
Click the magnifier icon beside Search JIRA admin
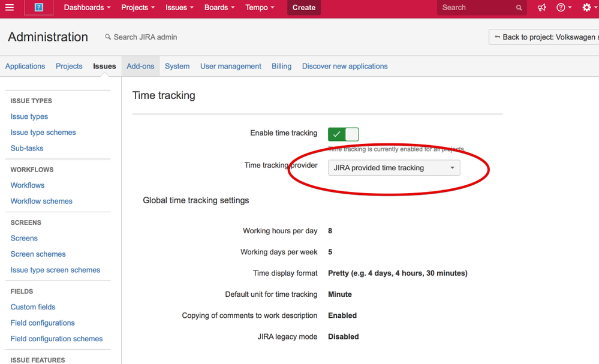tap(108, 37)
